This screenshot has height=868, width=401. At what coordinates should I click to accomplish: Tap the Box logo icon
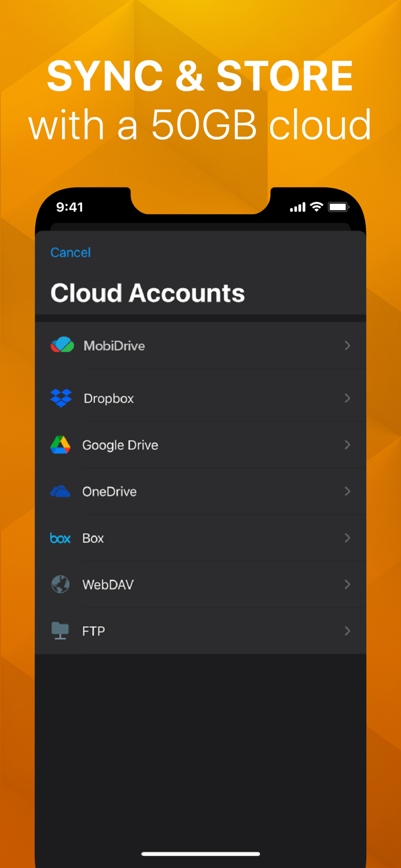[x=60, y=538]
